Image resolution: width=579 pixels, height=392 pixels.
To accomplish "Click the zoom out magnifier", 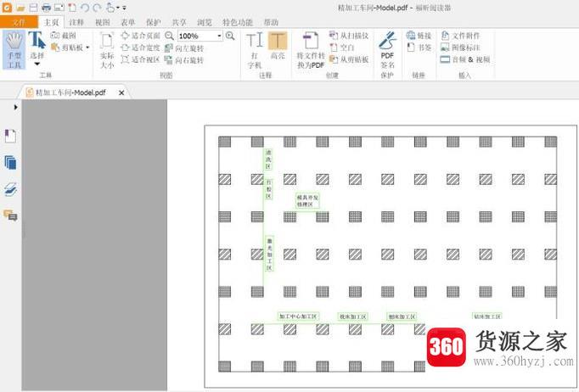I will (x=169, y=36).
